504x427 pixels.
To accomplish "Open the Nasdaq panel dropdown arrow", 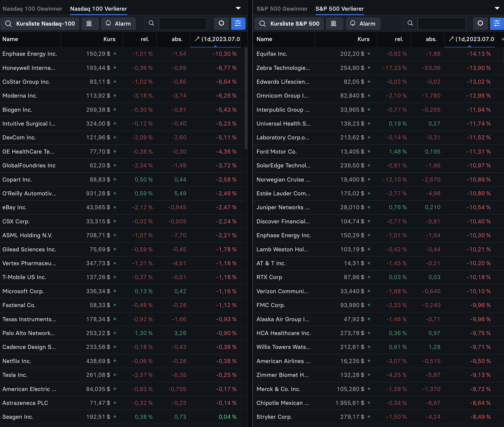I will click(x=238, y=8).
